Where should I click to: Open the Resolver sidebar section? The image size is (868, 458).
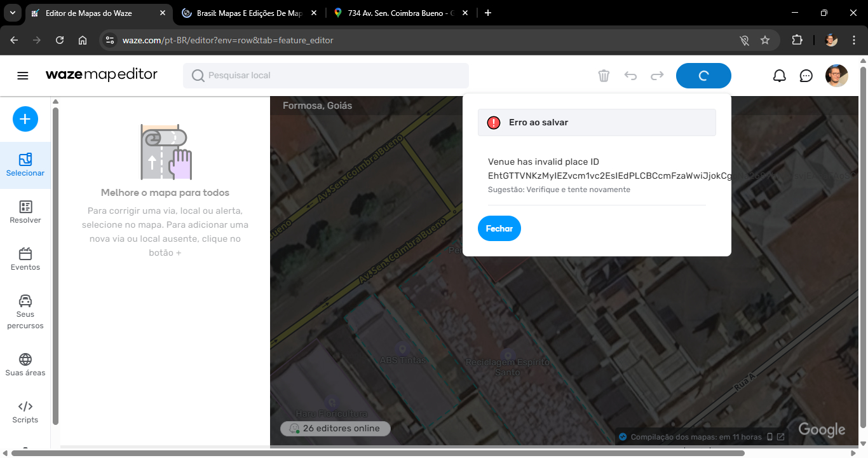pyautogui.click(x=25, y=212)
